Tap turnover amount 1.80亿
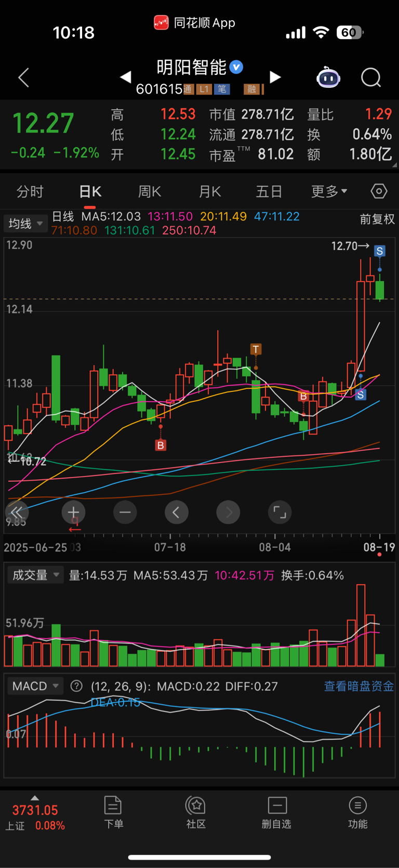399x868 pixels. (370, 154)
